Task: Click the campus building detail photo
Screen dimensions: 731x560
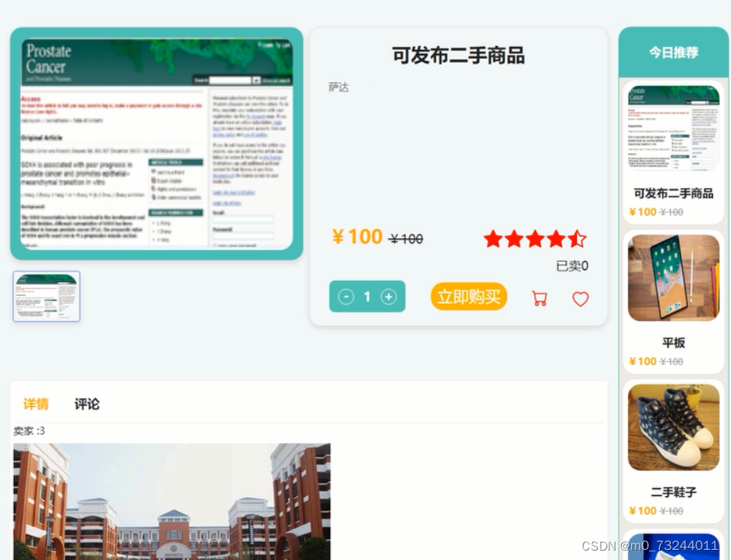Action: pos(172,501)
